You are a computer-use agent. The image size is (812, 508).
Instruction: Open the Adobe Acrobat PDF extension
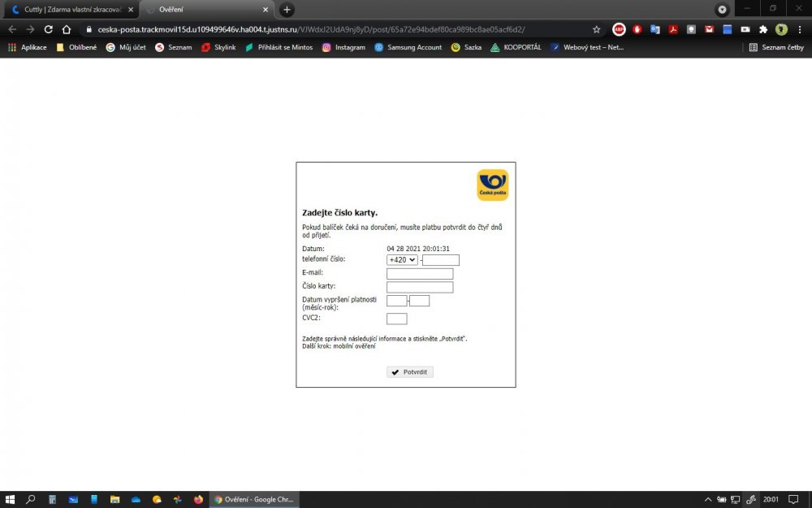coord(673,29)
